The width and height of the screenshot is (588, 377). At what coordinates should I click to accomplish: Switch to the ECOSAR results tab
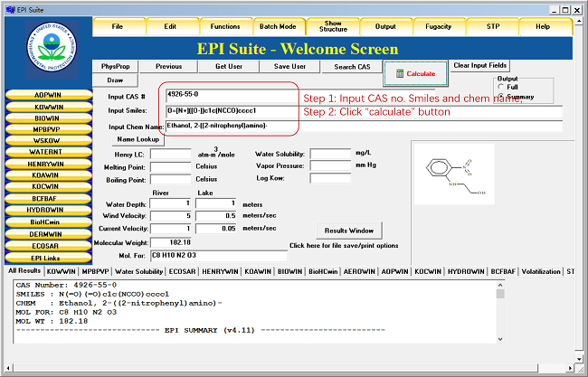182,271
